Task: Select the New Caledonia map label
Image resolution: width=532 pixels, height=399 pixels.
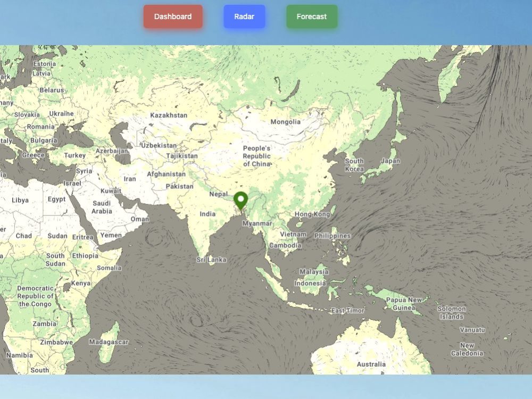Action: click(467, 349)
